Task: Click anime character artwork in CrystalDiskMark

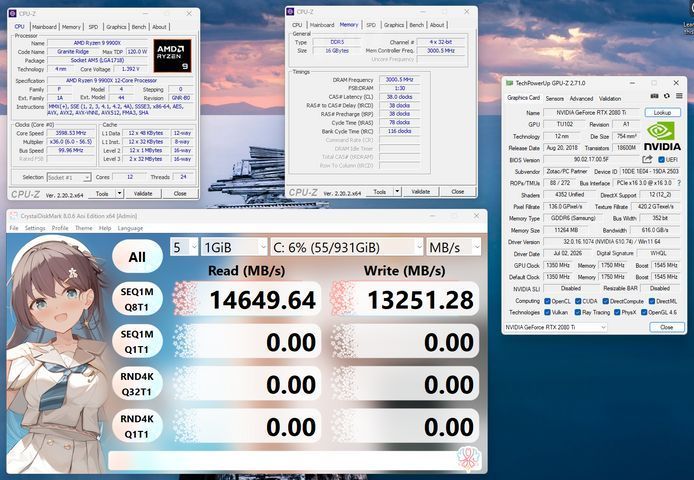Action: pos(57,354)
